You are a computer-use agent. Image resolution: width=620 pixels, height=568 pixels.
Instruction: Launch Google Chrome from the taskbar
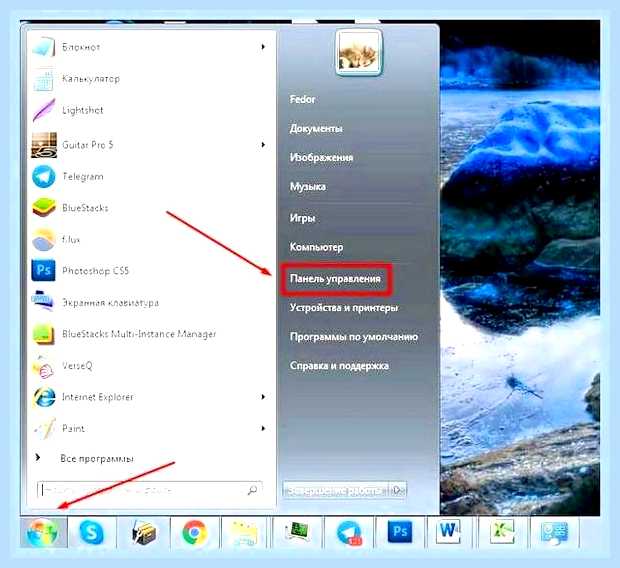tap(195, 532)
